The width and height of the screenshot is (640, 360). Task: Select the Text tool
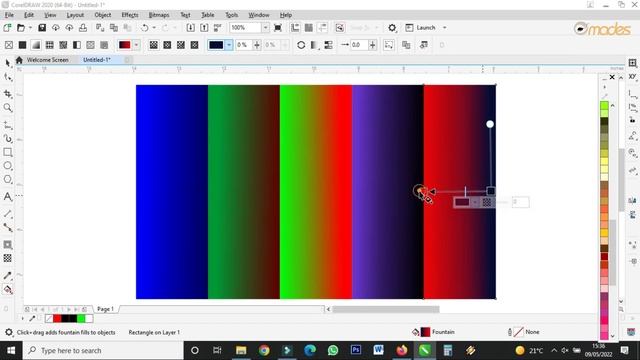tap(7, 196)
